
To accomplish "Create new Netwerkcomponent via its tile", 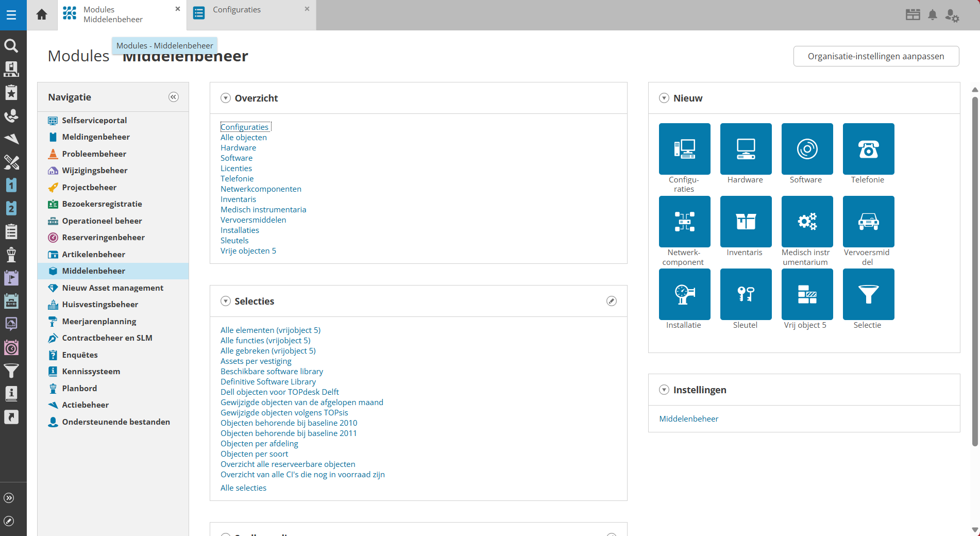I will tap(684, 222).
